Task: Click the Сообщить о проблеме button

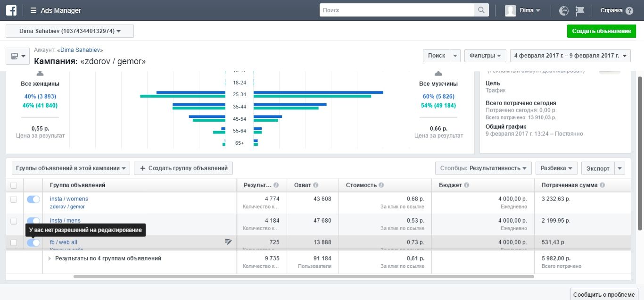Action: pyautogui.click(x=604, y=294)
